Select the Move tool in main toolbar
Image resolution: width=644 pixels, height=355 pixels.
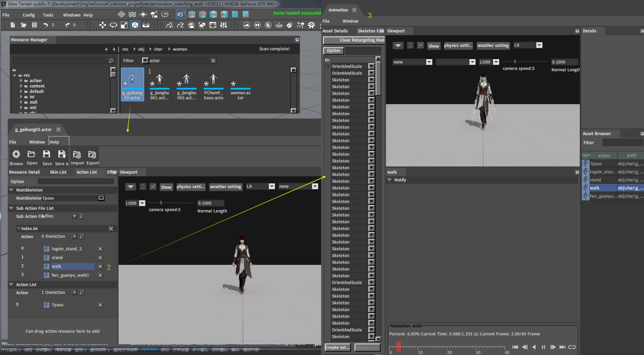[x=102, y=25]
